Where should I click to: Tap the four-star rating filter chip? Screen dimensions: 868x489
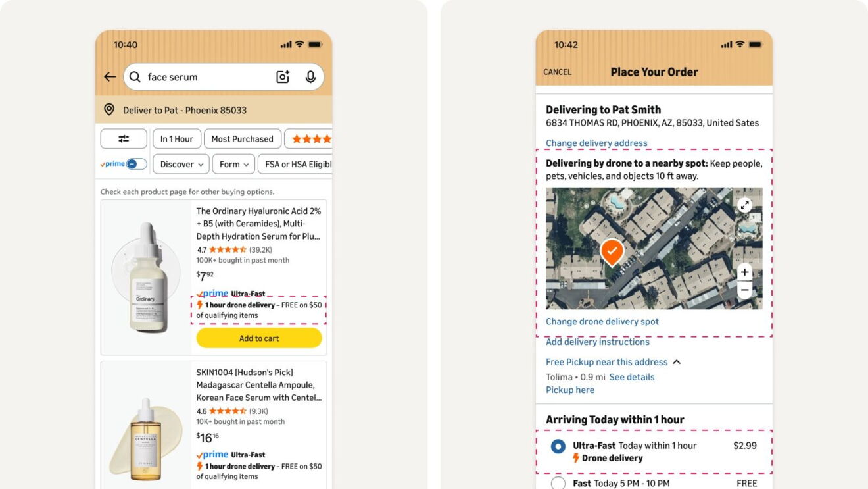(x=308, y=139)
